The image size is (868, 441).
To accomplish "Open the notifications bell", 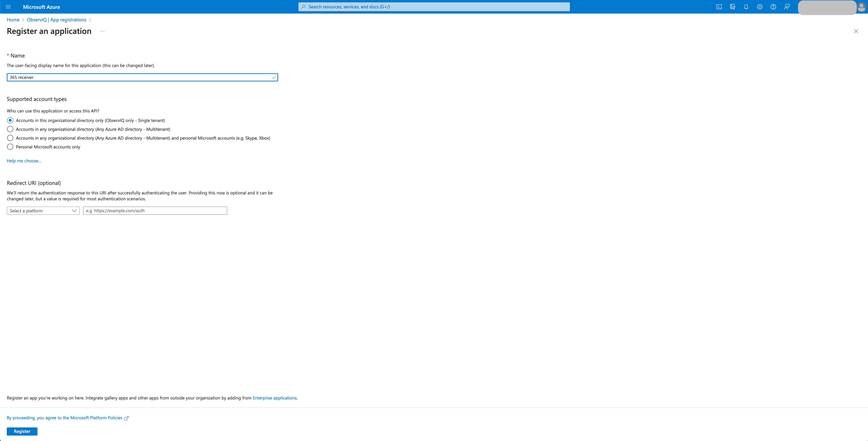I will tap(746, 7).
